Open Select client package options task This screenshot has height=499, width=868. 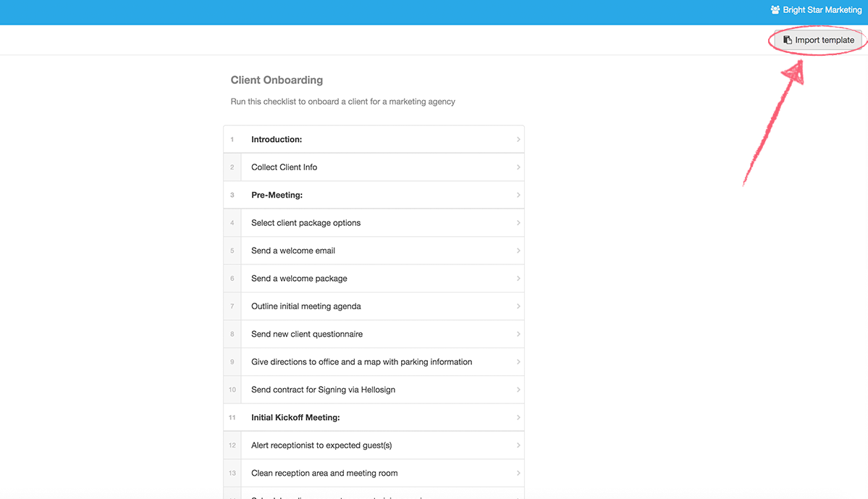pyautogui.click(x=374, y=222)
